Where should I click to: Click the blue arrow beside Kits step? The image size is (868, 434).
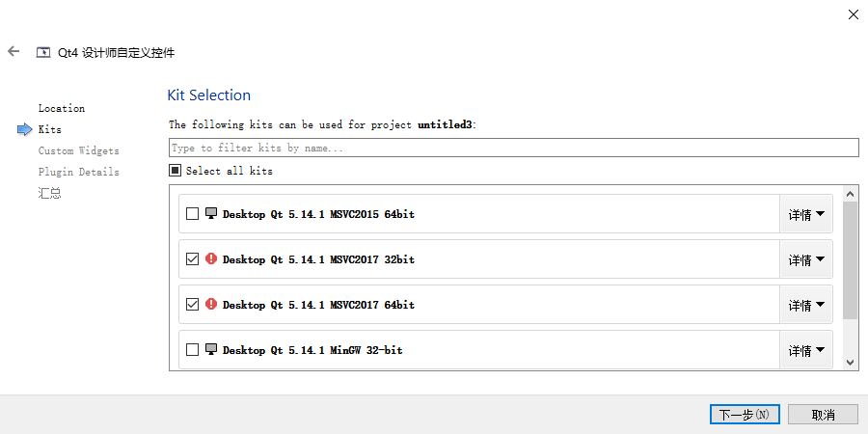[25, 129]
